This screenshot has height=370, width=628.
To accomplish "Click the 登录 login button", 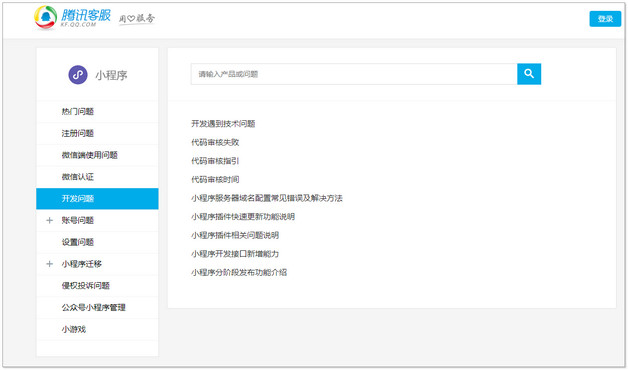I will 605,19.
